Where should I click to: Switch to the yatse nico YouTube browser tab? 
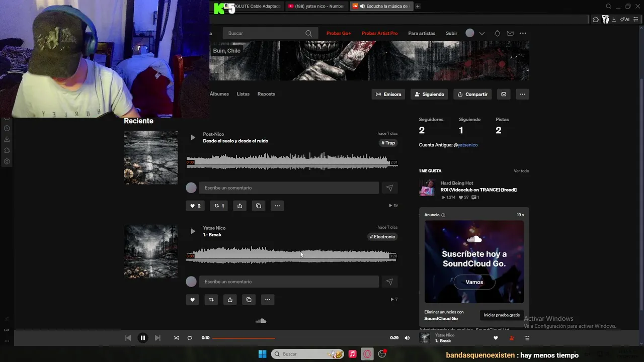(316, 6)
